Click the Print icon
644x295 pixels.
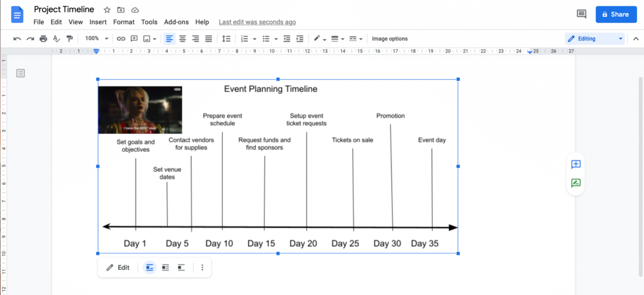43,38
